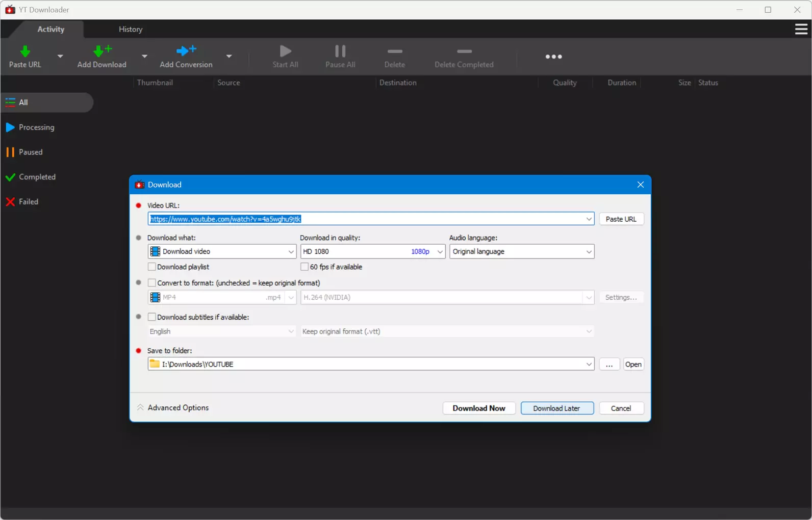Click the Delete toolbar icon
812x520 pixels.
395,51
